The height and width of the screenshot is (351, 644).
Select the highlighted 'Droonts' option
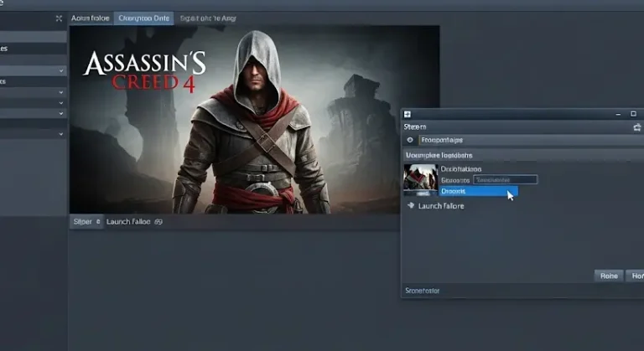point(479,191)
